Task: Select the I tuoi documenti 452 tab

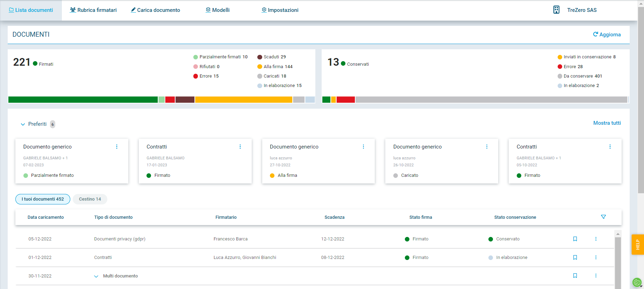Action: (43, 199)
